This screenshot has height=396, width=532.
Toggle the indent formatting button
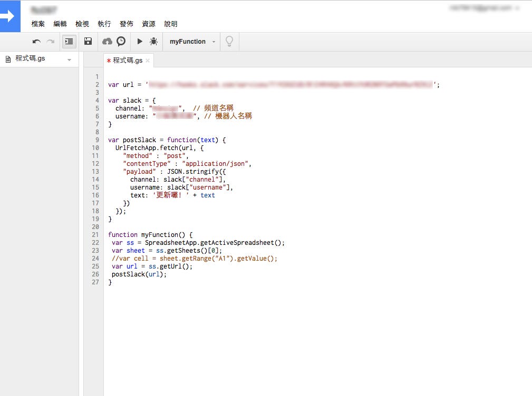tap(69, 42)
